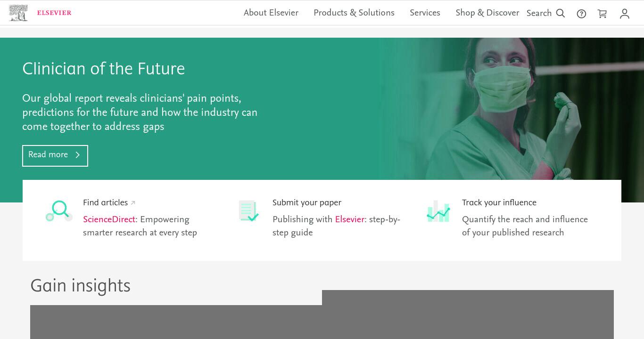This screenshot has height=339, width=644.
Task: Open the Track your influence heading
Action: [x=499, y=203]
